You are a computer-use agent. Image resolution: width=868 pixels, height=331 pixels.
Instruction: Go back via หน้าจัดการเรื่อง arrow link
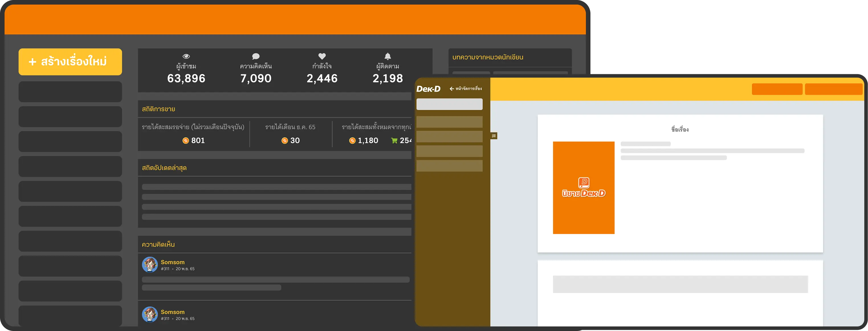(465, 89)
